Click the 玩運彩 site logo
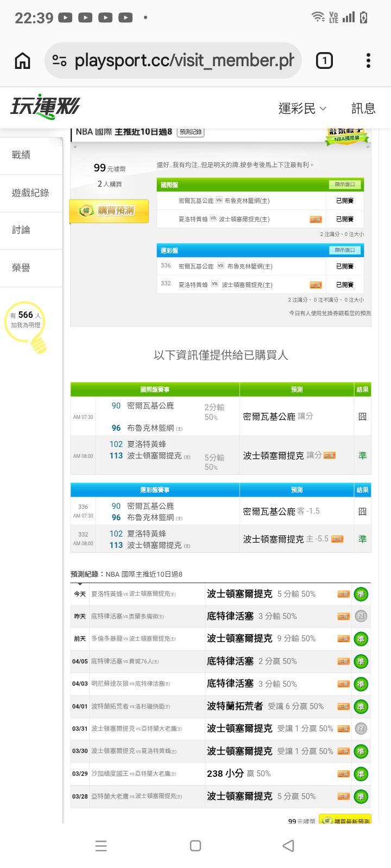This screenshot has height=868, width=391. point(46,106)
